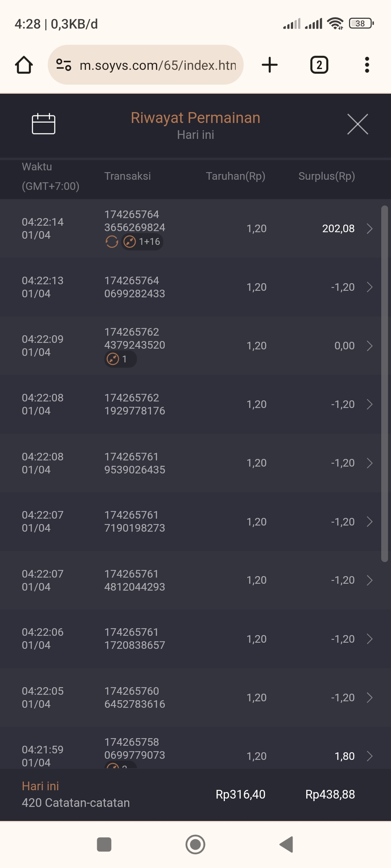The width and height of the screenshot is (391, 868).
Task: Tap the free spin icon on 04:22:14 row
Action: [x=112, y=242]
